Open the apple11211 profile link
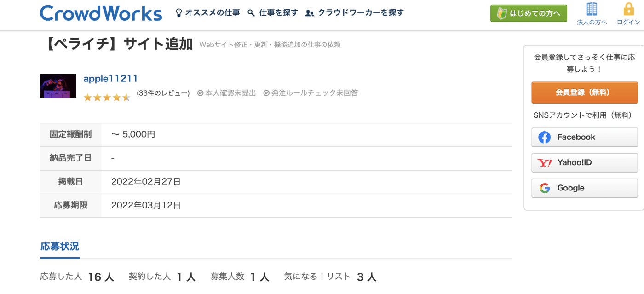The height and width of the screenshot is (294, 644). (x=110, y=79)
